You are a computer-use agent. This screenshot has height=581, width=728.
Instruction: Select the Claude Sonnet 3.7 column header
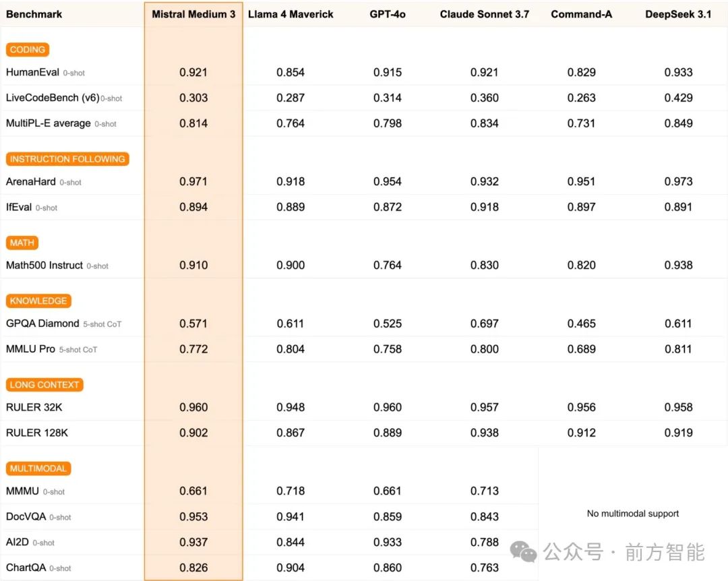tap(485, 14)
